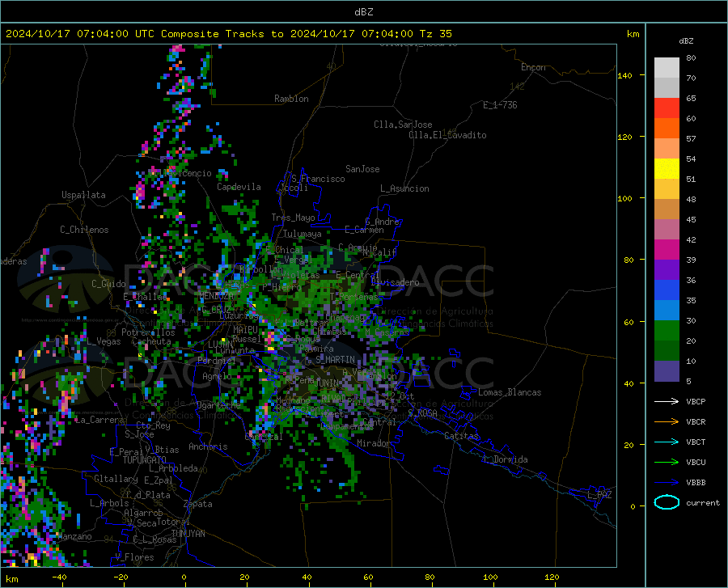Click the Clla.SanJose map label

pos(403,125)
